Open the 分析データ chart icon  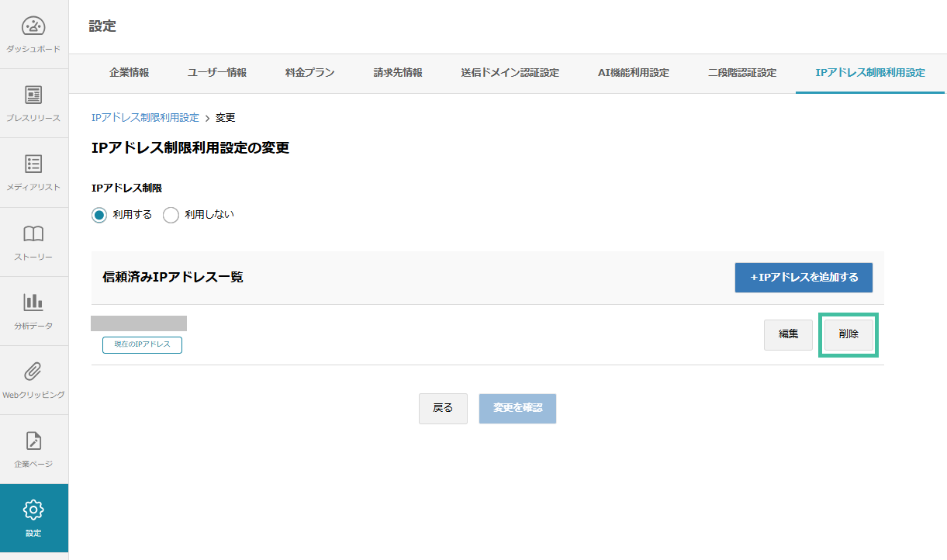[33, 302]
